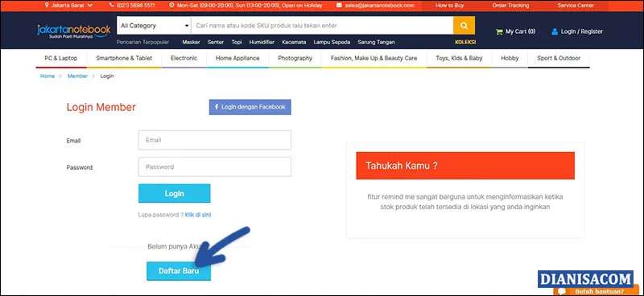The height and width of the screenshot is (296, 644).
Task: Click the orange search magnifier button
Action: tap(464, 26)
